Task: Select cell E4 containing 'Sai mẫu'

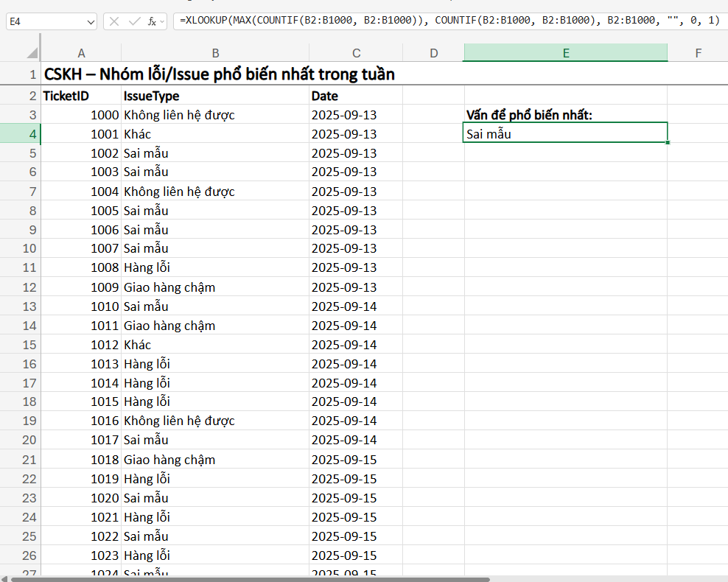Action: click(x=565, y=134)
